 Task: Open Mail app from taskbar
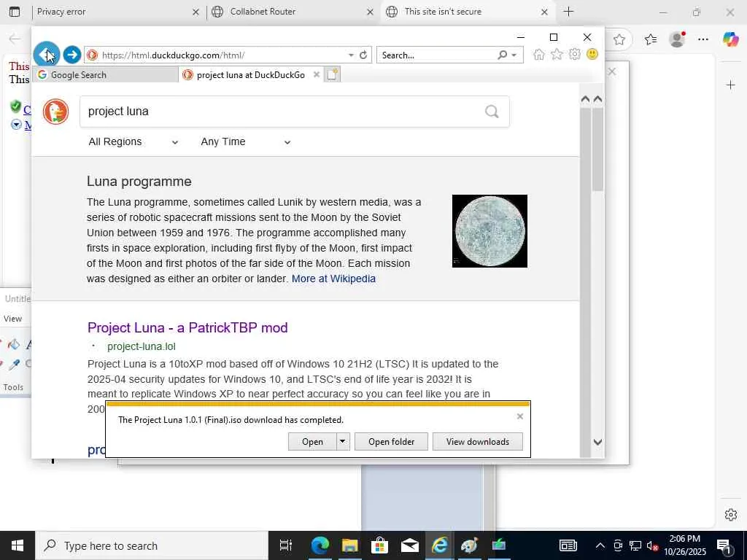coord(410,545)
